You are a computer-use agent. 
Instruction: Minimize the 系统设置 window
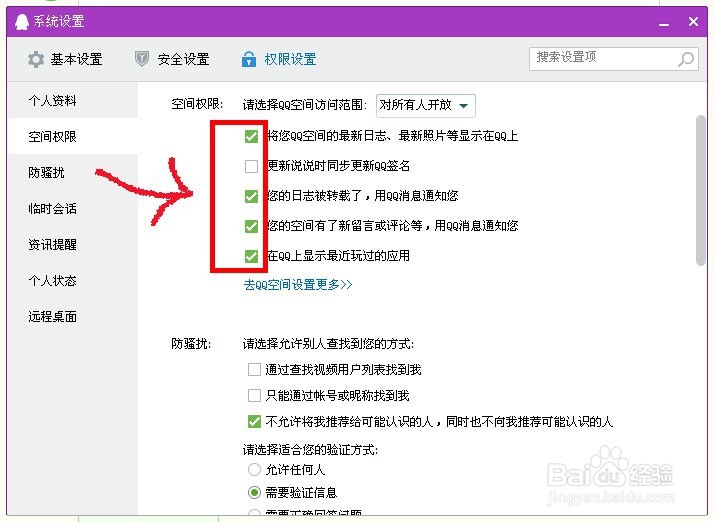[x=664, y=22]
